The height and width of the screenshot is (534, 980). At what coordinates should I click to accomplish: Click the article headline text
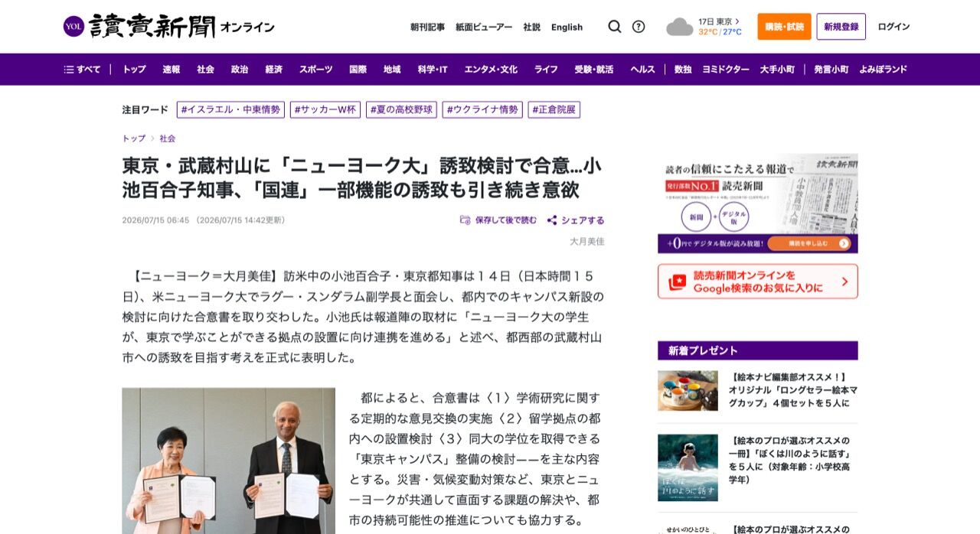[362, 177]
